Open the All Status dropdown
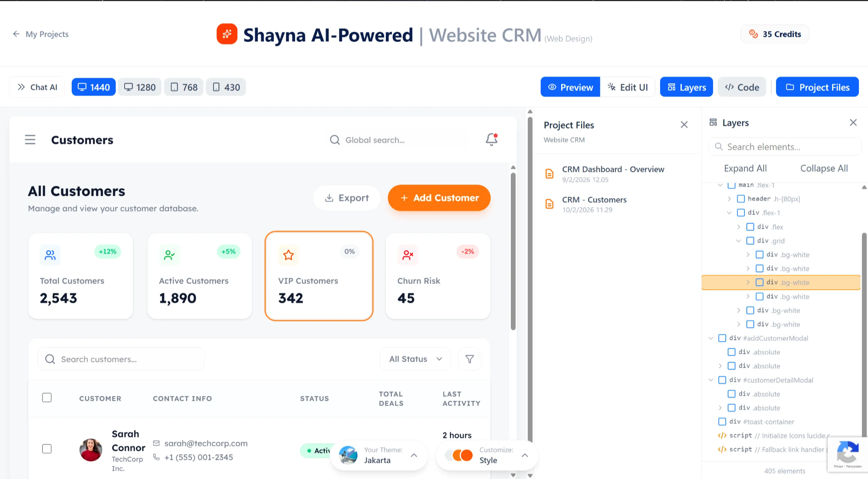Viewport: 868px width, 479px height. point(415,359)
